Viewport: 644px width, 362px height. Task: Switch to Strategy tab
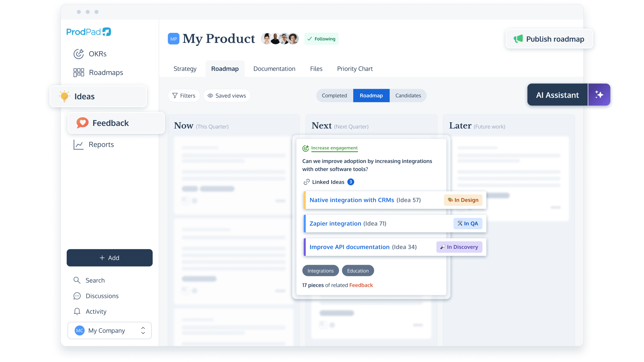click(x=184, y=68)
